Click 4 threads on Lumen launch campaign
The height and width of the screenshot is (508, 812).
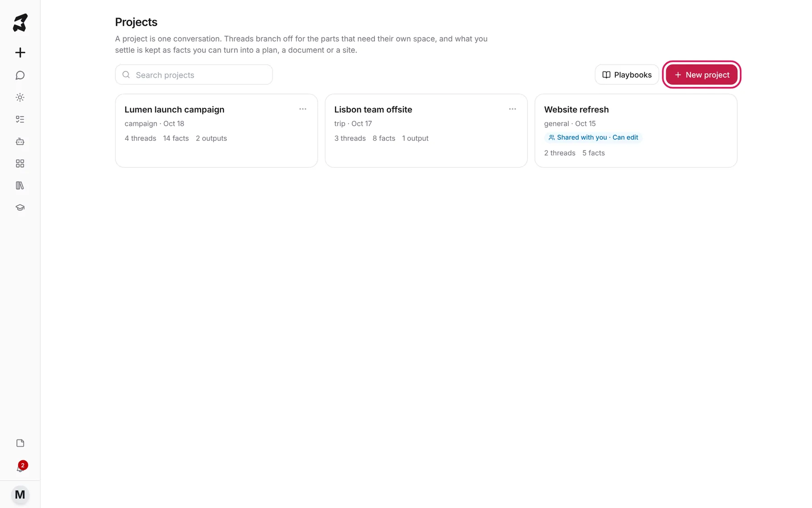(x=140, y=138)
